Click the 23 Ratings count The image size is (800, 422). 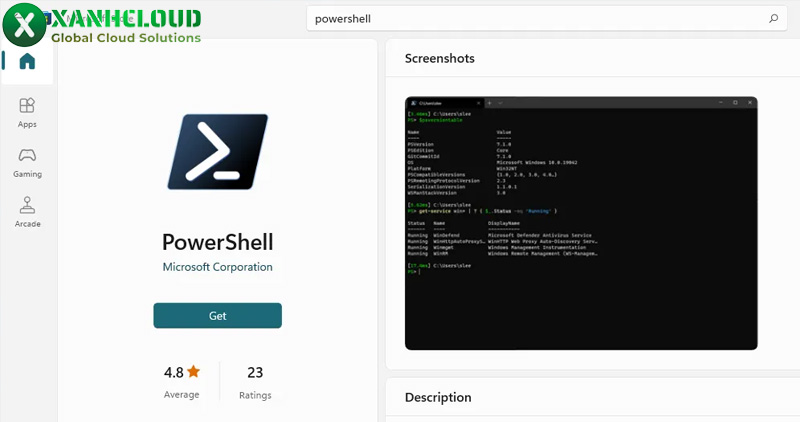255,382
